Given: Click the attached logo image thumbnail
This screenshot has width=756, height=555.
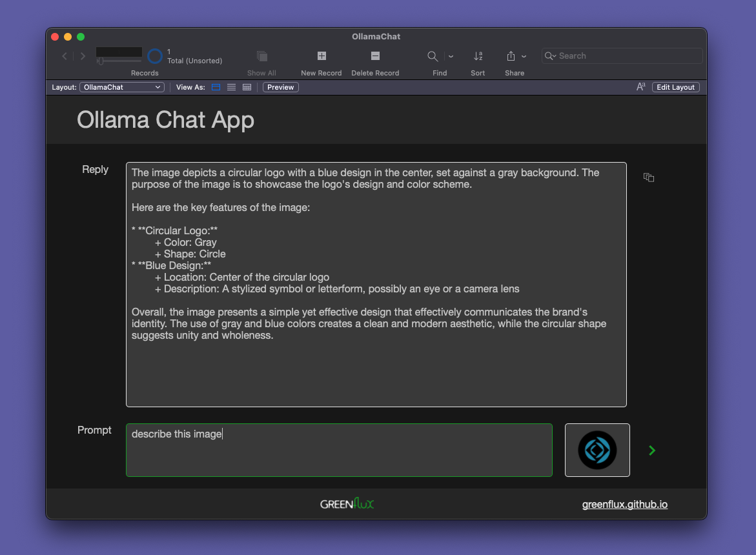Looking at the screenshot, I should pyautogui.click(x=597, y=450).
